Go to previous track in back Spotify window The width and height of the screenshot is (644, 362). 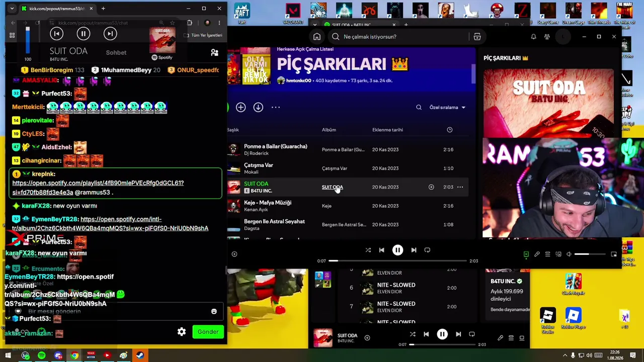[426, 334]
